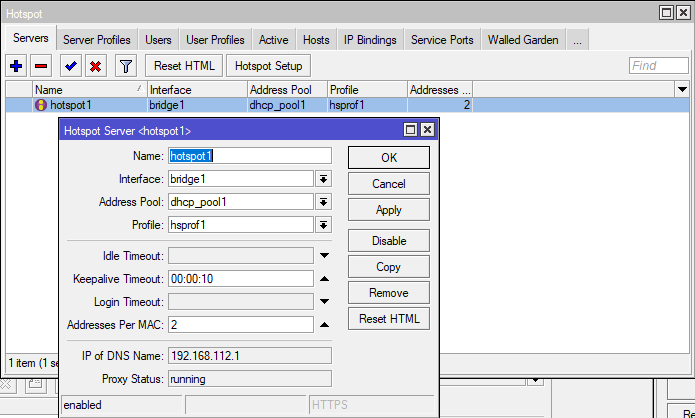The width and height of the screenshot is (695, 418).
Task: Switch to the IP Bindings tab
Action: point(370,40)
